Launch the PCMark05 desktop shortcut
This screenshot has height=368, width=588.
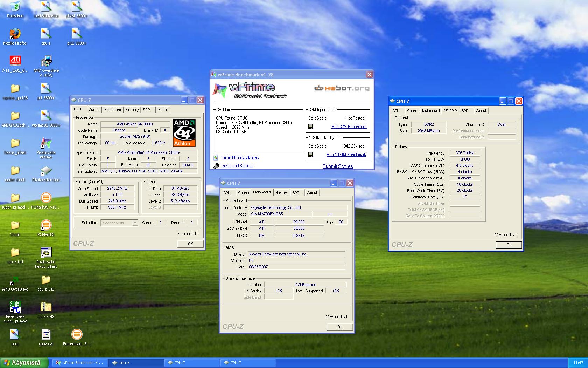[x=46, y=225]
